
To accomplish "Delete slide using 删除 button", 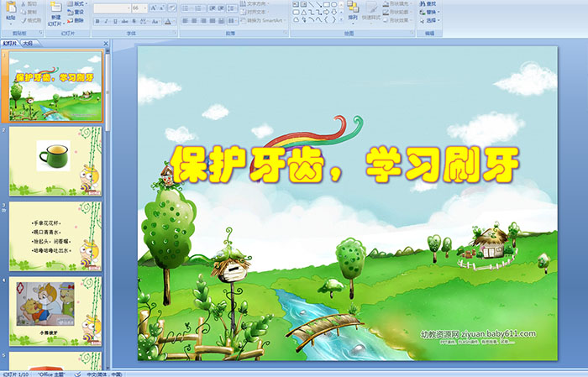I will 76,20.
